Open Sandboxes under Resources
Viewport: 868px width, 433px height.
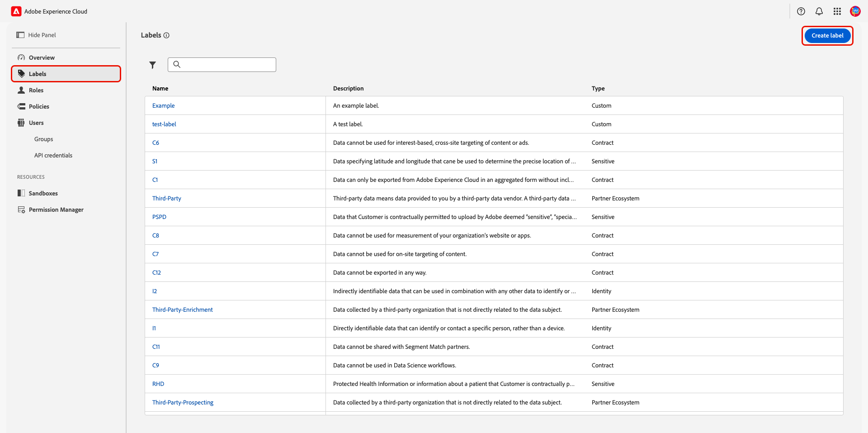click(x=43, y=193)
